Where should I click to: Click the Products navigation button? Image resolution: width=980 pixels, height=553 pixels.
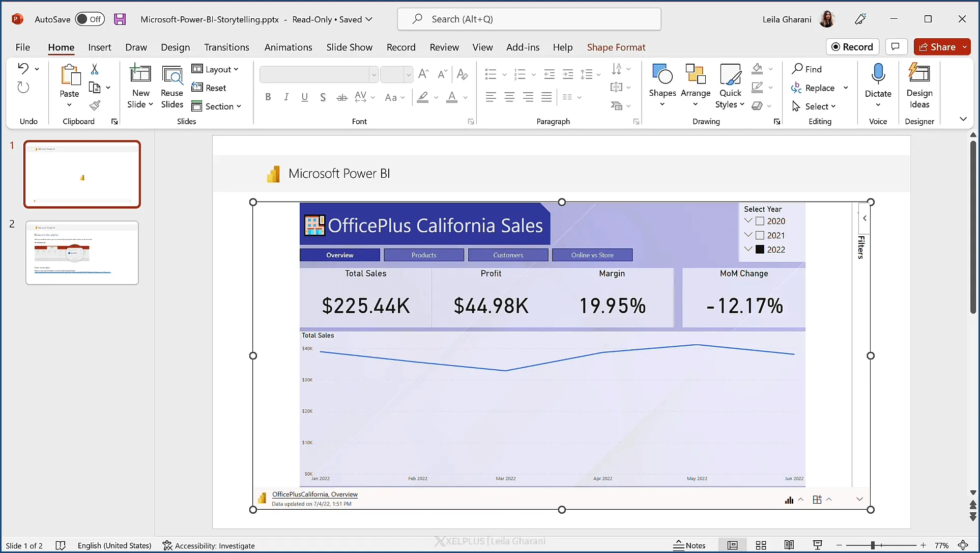coord(424,255)
